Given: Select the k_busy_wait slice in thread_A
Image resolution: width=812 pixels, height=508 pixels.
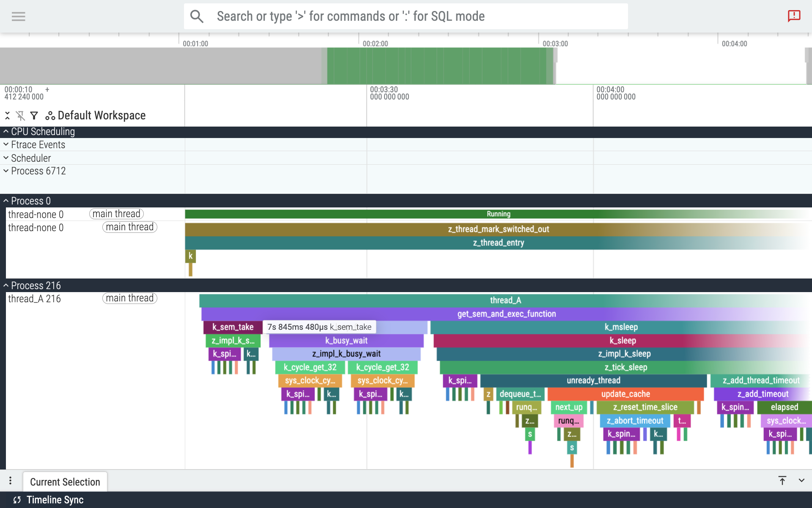Looking at the screenshot, I should [x=346, y=340].
